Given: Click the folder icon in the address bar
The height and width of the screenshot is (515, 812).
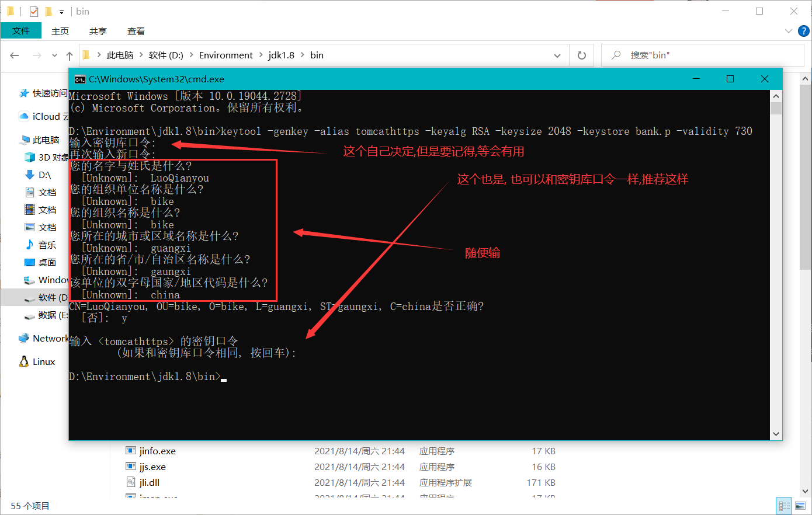Looking at the screenshot, I should tap(86, 55).
